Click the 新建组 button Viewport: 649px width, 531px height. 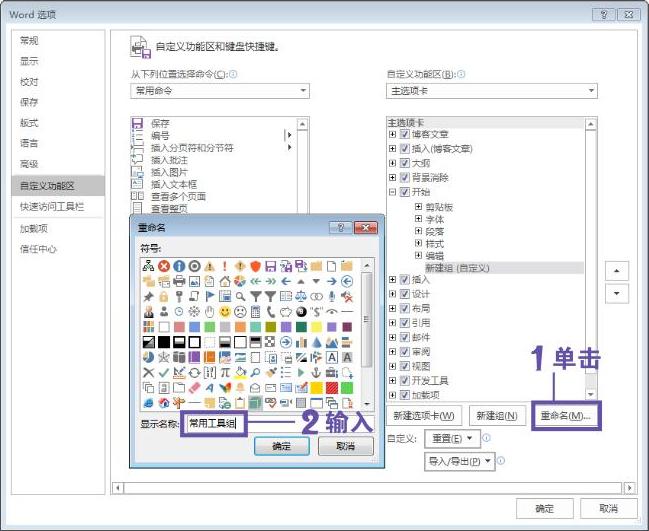pyautogui.click(x=497, y=416)
